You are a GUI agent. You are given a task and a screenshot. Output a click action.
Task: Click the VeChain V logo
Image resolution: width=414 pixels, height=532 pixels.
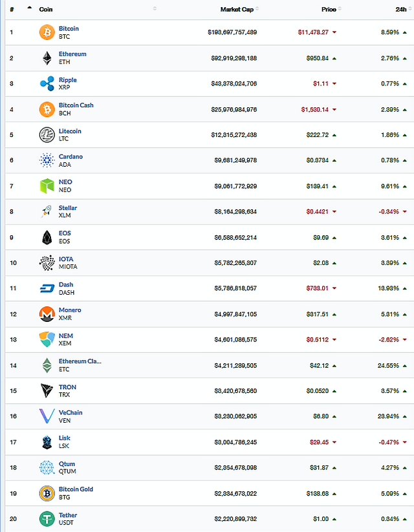click(x=47, y=416)
